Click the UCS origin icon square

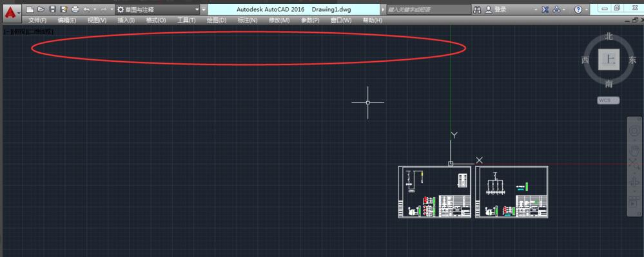point(451,164)
